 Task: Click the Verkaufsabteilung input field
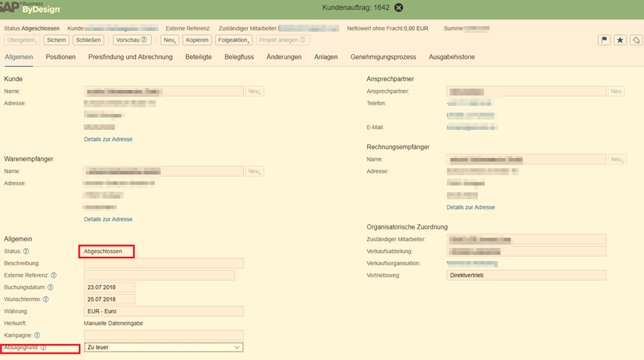pyautogui.click(x=526, y=251)
